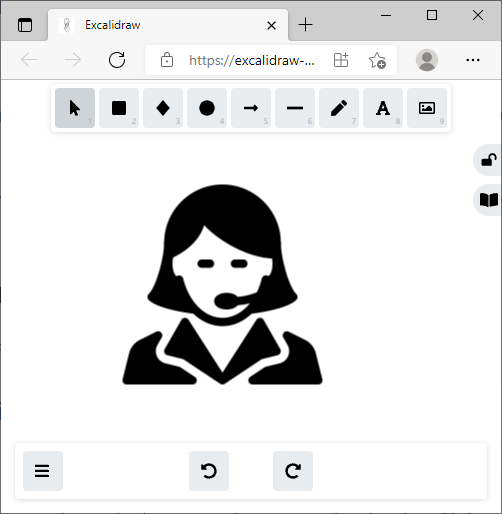Click the headset woman image on canvas
Screen dimensions: 502x514
222,284
